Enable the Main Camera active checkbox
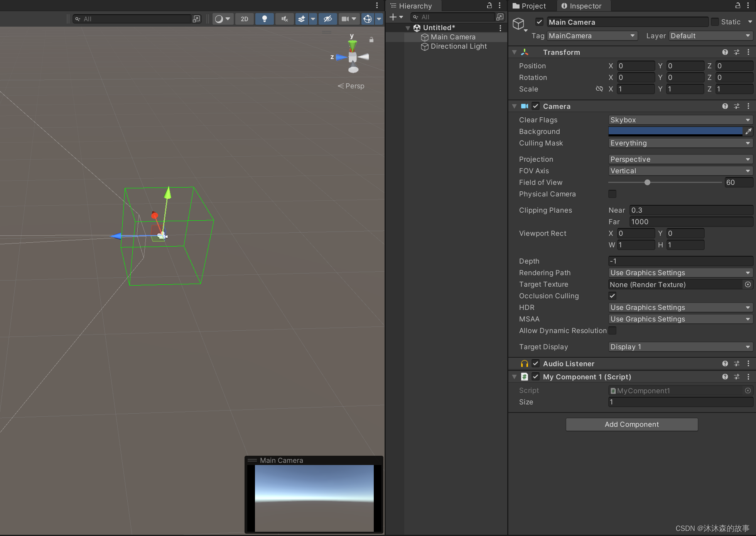 click(540, 22)
